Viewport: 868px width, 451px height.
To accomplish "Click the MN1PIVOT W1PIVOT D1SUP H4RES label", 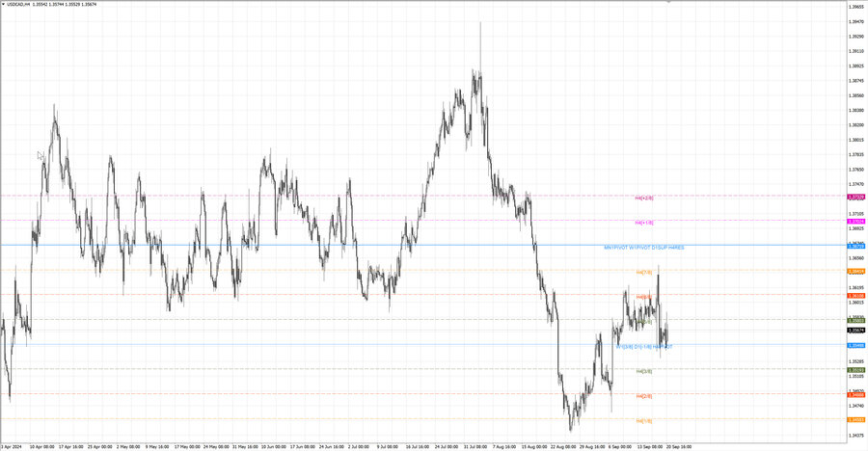I will point(644,248).
